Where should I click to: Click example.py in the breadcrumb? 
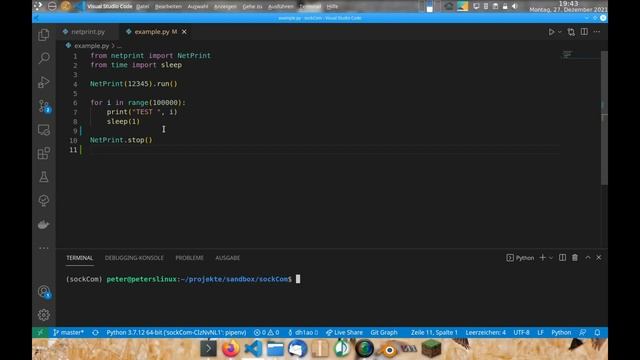click(91, 46)
